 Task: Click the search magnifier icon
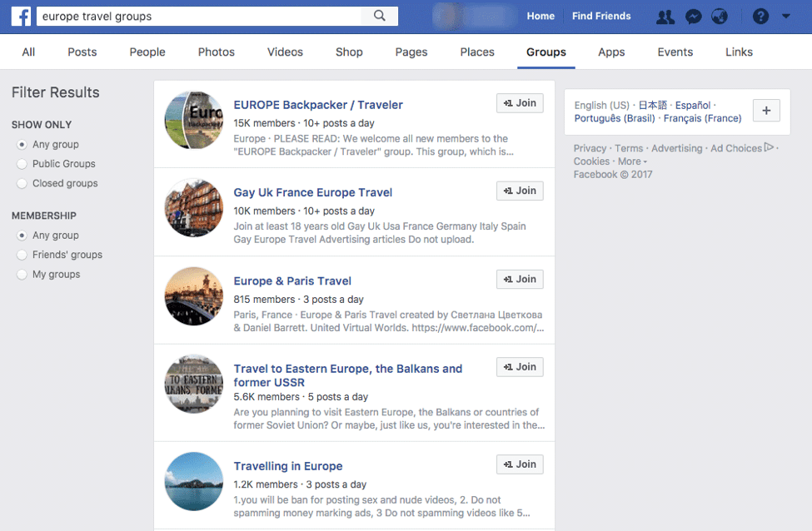(x=380, y=16)
